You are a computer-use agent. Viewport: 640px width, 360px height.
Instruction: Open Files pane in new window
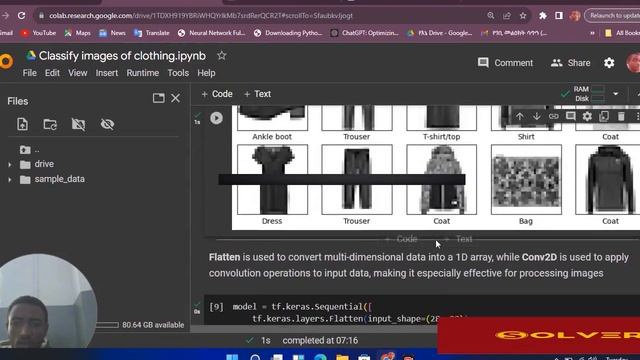point(158,98)
